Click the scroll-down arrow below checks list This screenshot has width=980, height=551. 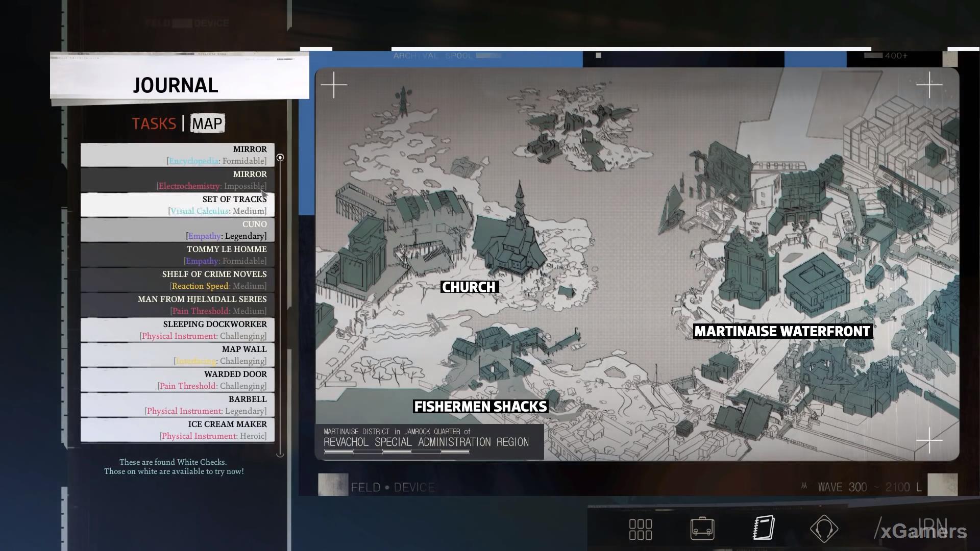[x=280, y=454]
